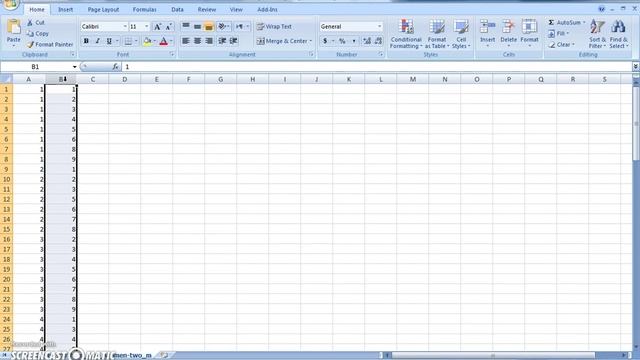
Task: Toggle Merge & Center
Action: pyautogui.click(x=282, y=41)
